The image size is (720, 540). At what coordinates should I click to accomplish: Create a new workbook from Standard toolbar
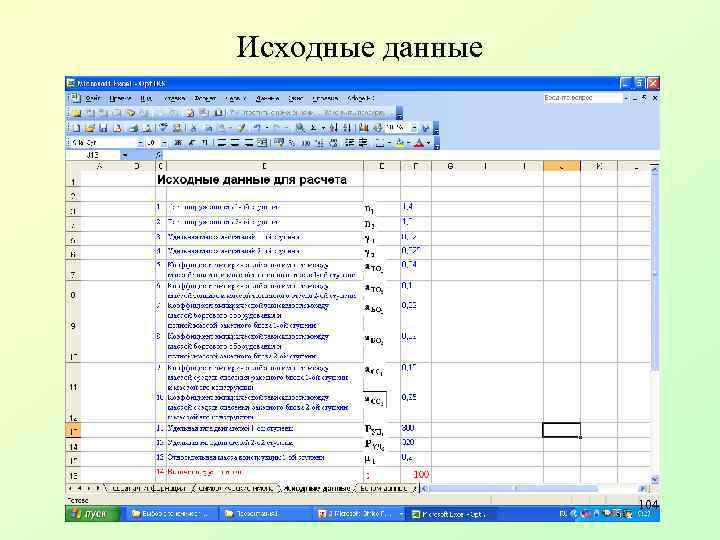tap(77, 128)
